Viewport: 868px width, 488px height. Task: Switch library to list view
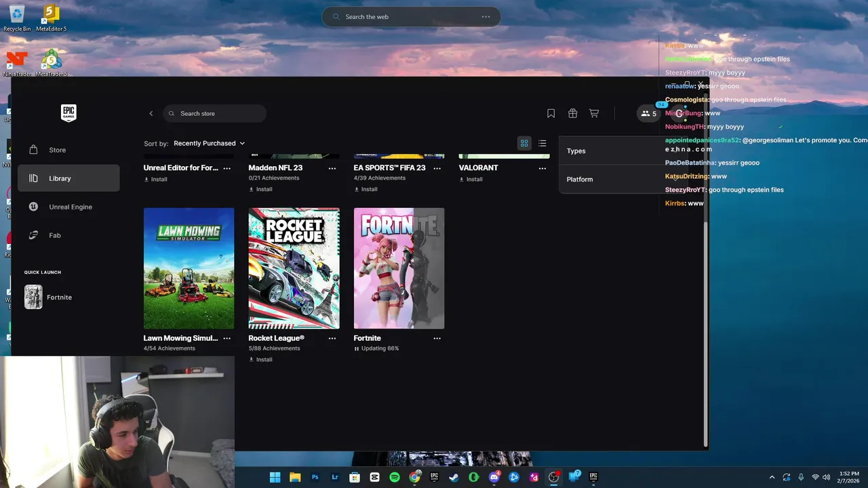(542, 143)
